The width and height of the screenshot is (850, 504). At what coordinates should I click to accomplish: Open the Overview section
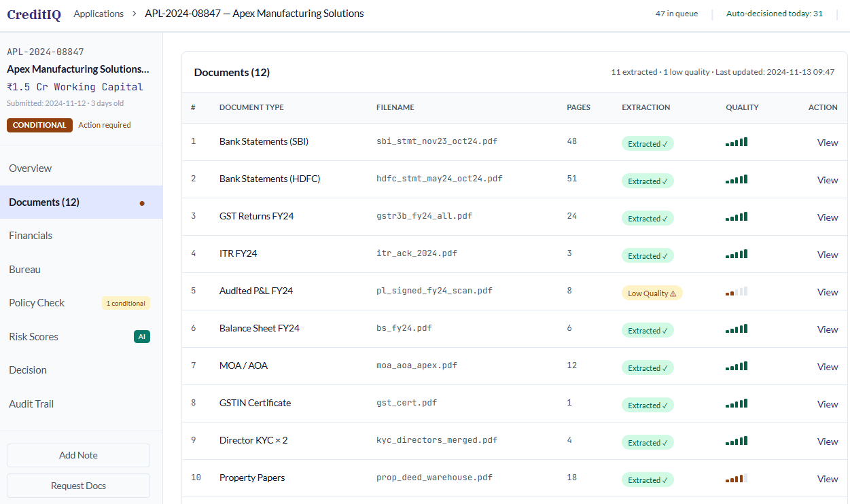[x=82, y=168]
